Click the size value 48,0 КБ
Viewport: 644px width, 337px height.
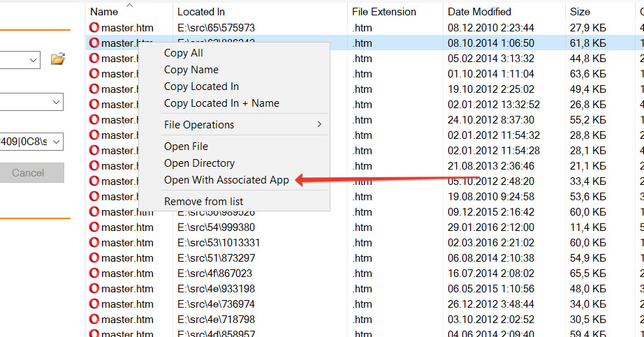click(587, 289)
